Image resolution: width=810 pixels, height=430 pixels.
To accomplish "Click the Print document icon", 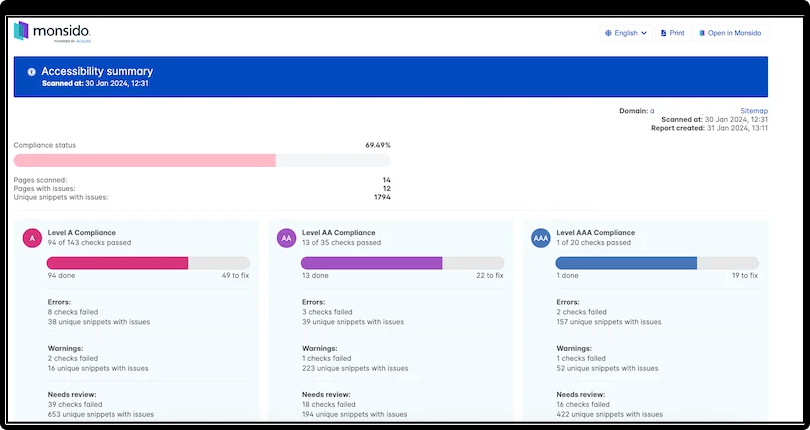I will click(x=663, y=33).
